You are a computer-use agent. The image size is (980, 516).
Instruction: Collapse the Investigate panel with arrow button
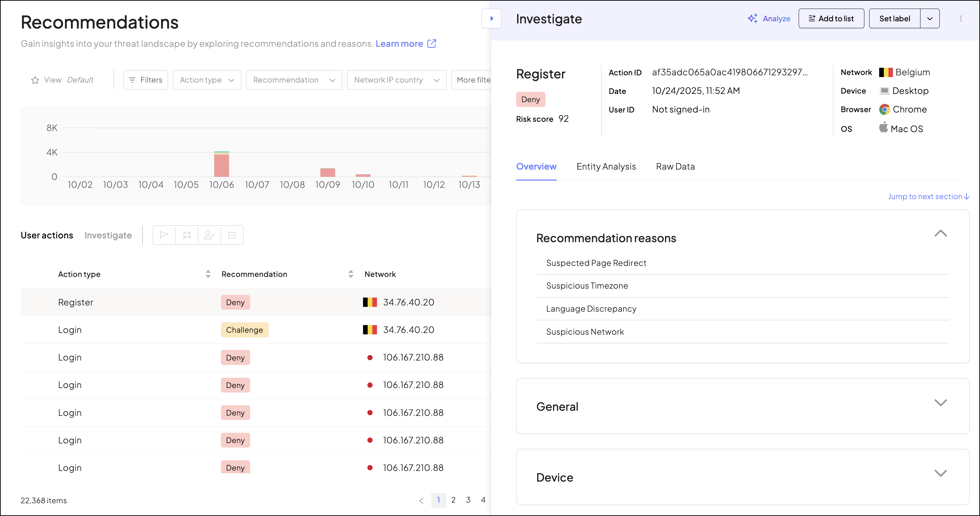(491, 18)
